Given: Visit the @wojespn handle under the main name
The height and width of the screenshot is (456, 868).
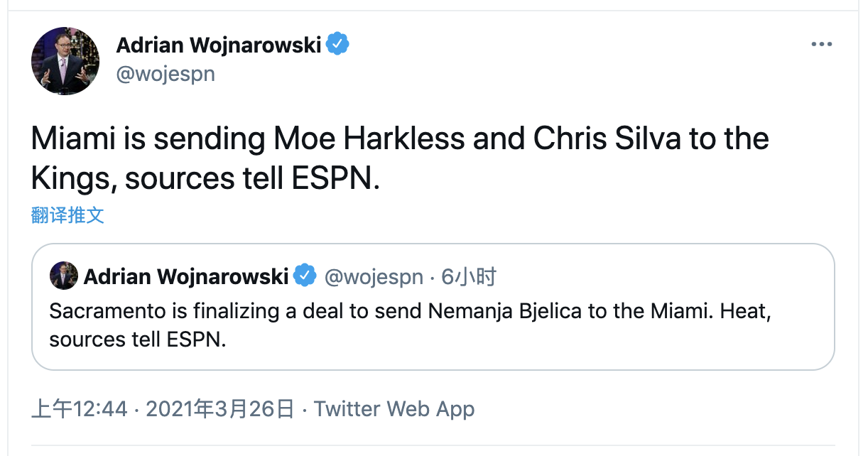Looking at the screenshot, I should tap(166, 73).
